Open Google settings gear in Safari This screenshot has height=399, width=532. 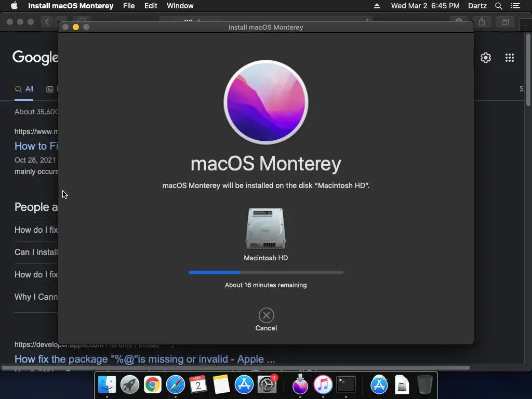pyautogui.click(x=486, y=58)
